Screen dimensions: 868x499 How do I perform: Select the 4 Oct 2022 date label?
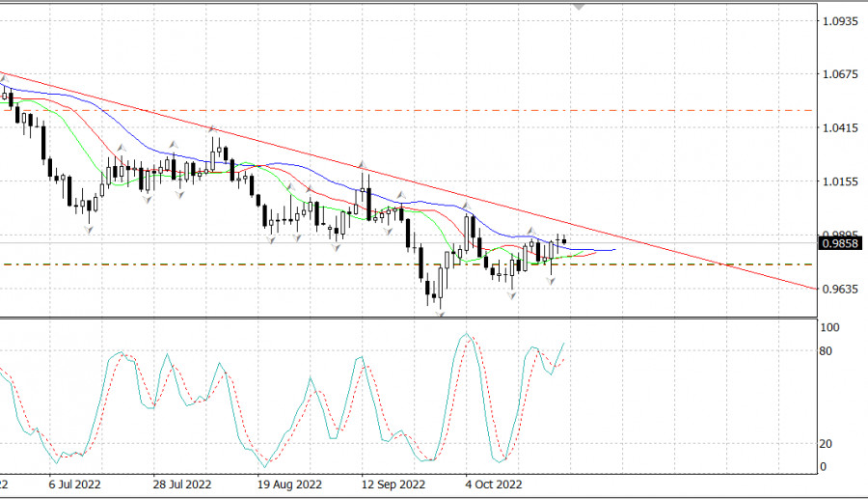click(x=493, y=485)
